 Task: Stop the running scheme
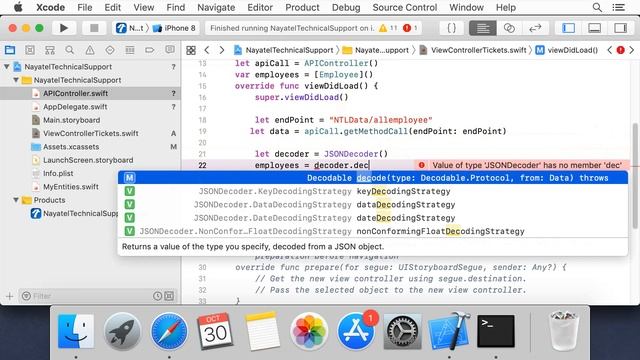(x=94, y=28)
